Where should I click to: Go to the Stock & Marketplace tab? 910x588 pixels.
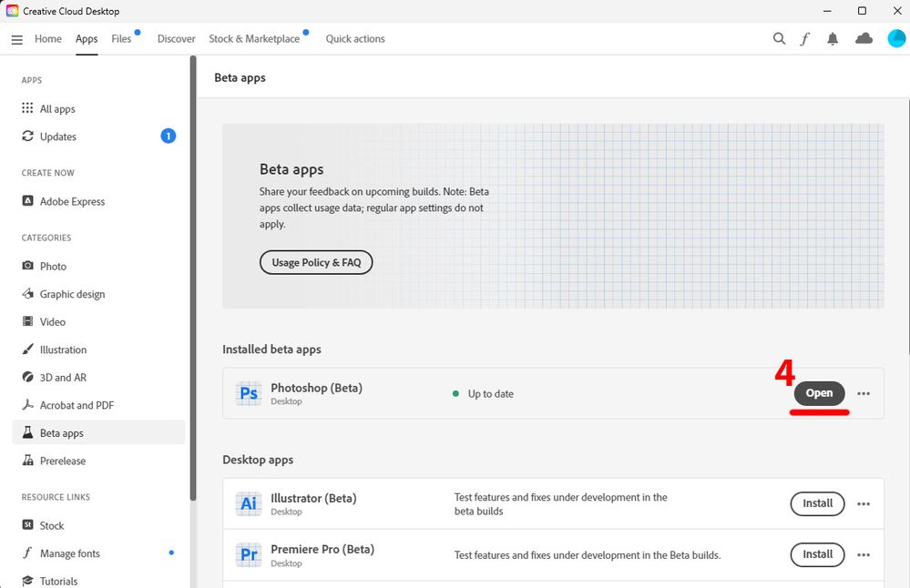[254, 39]
